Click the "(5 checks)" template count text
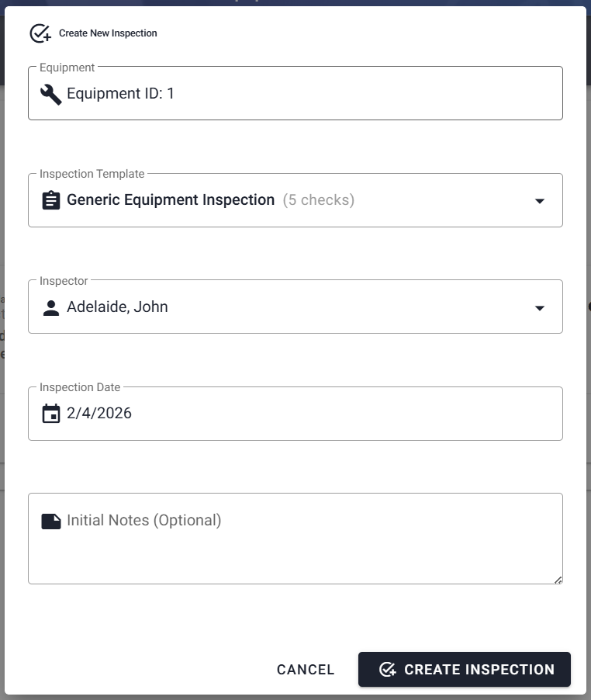 [318, 200]
